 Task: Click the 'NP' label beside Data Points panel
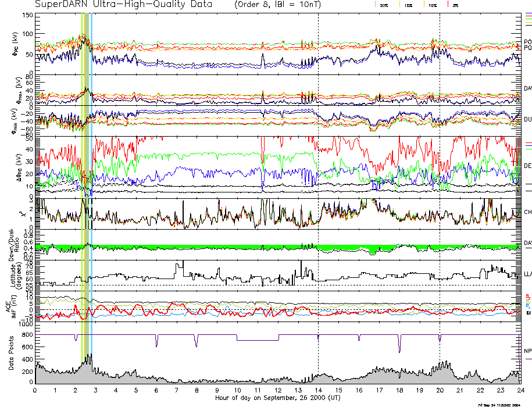528,351
